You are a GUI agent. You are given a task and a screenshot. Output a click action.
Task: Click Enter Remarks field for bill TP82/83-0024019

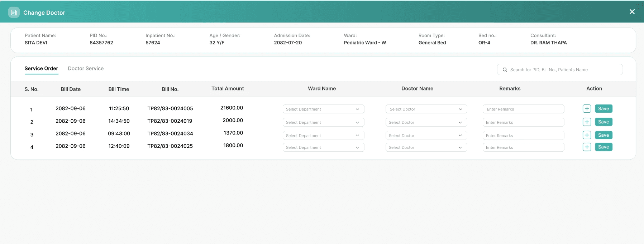coord(523,122)
